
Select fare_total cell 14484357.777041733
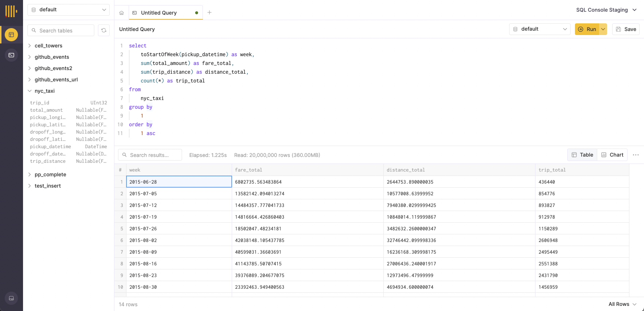308,205
